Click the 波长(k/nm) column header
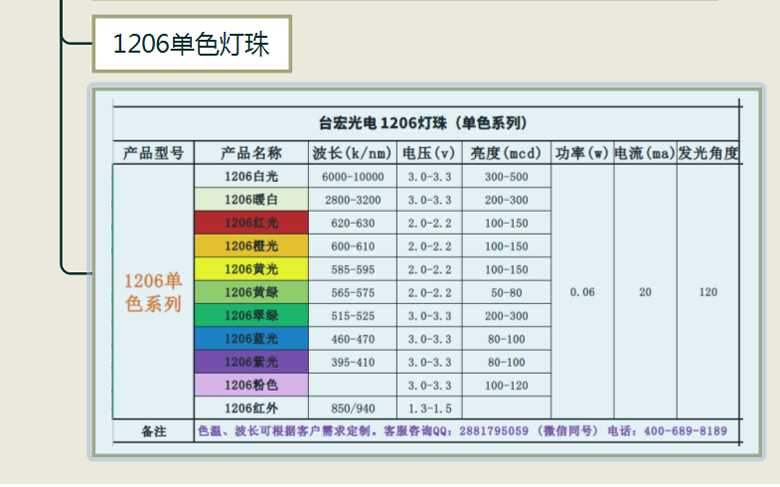780x487 pixels. pyautogui.click(x=351, y=154)
